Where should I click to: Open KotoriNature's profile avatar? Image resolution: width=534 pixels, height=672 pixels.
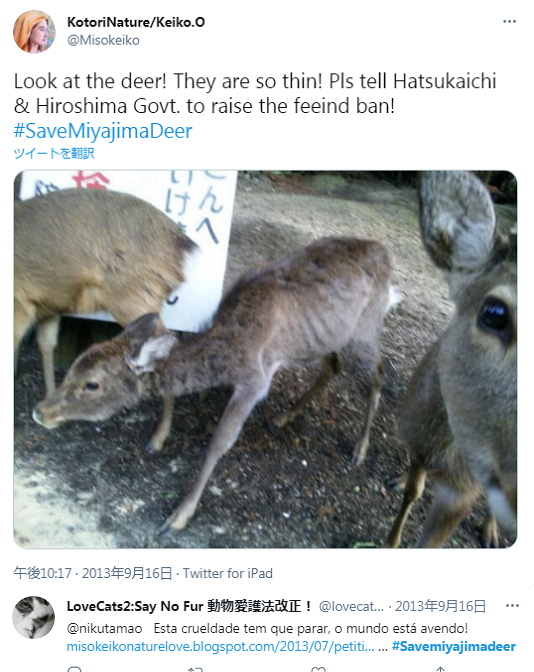point(34,32)
